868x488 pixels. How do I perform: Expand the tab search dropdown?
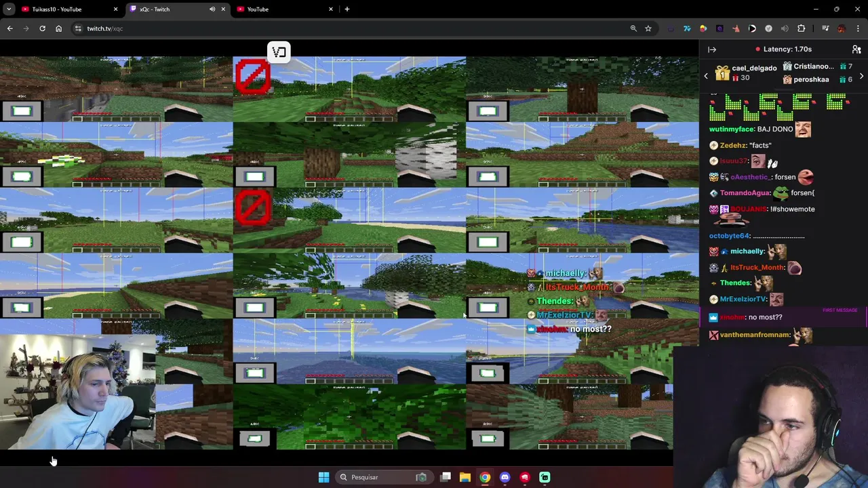pyautogui.click(x=9, y=9)
